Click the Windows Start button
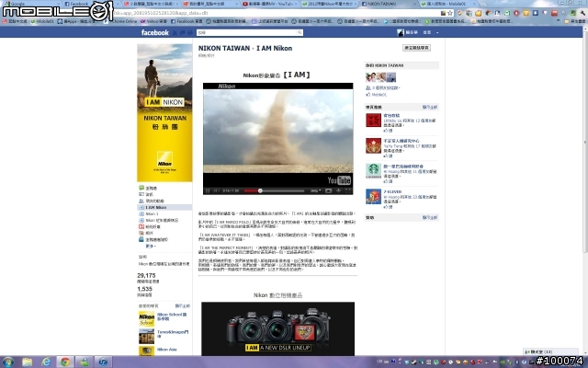Viewport: 588px width, 368px height. [8, 362]
